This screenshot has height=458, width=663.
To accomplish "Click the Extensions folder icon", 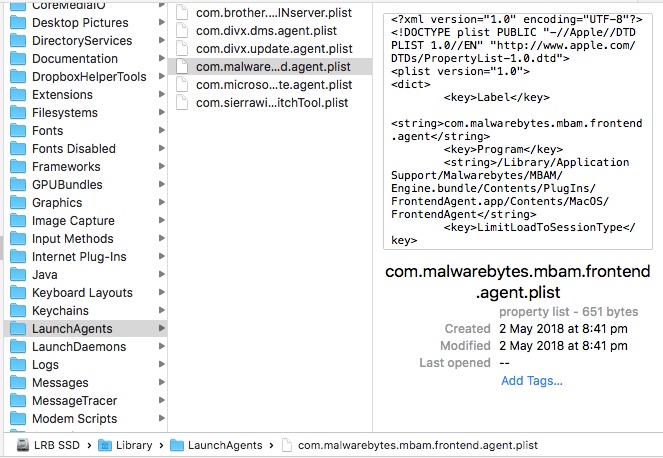I will [x=18, y=95].
